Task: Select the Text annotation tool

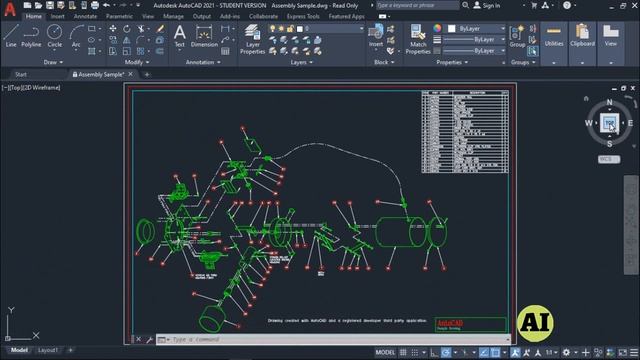Action: click(180, 36)
